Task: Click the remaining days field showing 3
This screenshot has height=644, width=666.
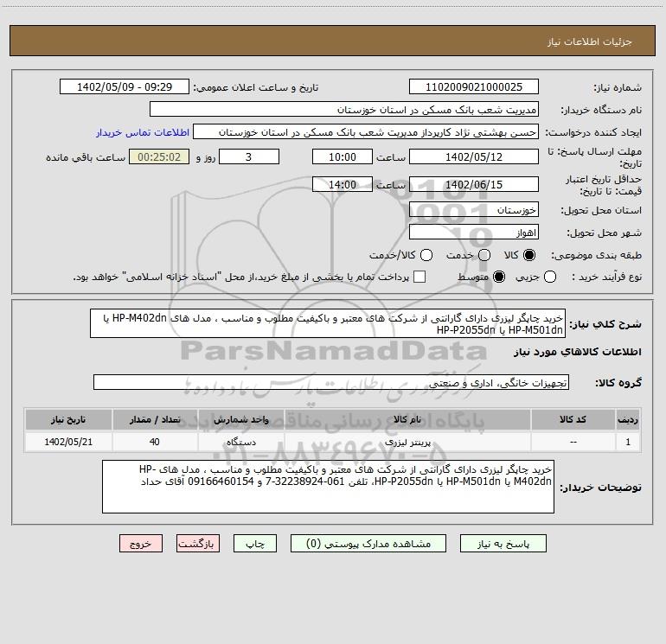Action: 249,156
